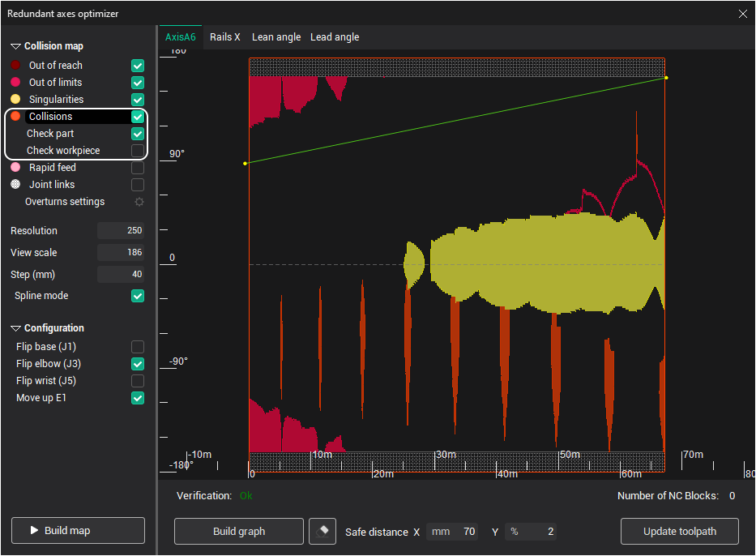Enable the Flip base (J1) checkbox
Image resolution: width=756 pixels, height=556 pixels.
138,347
